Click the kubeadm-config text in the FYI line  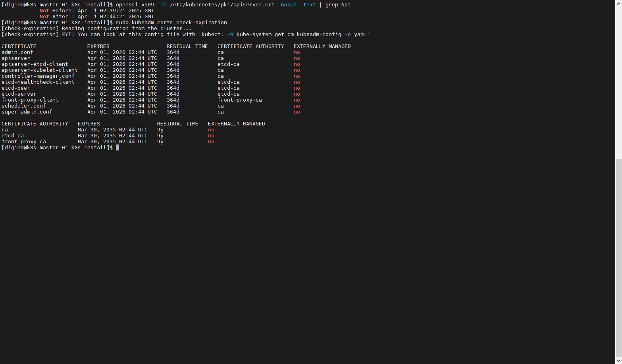(319, 35)
